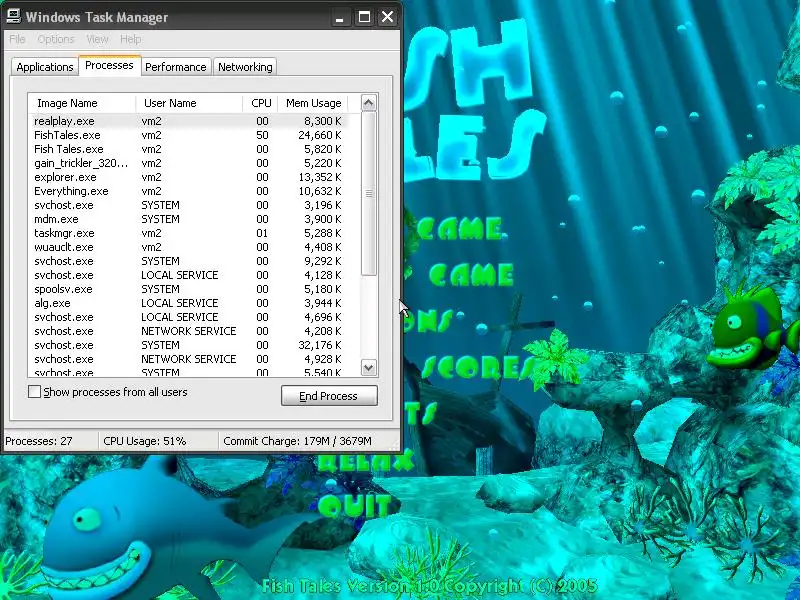Click the Processes: 27 status entry
The height and width of the screenshot is (600, 800).
(x=39, y=441)
